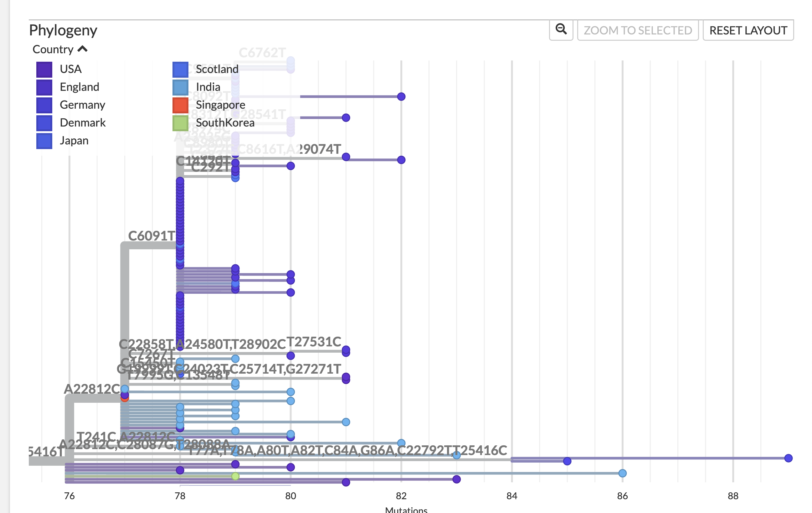Toggle the Japan legend entry

(74, 141)
